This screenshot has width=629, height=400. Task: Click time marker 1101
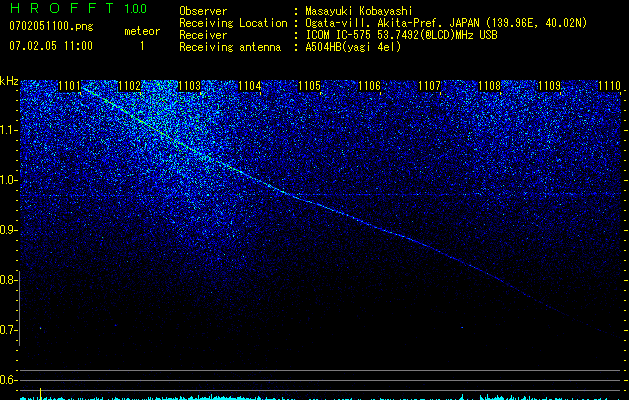pyautogui.click(x=69, y=85)
